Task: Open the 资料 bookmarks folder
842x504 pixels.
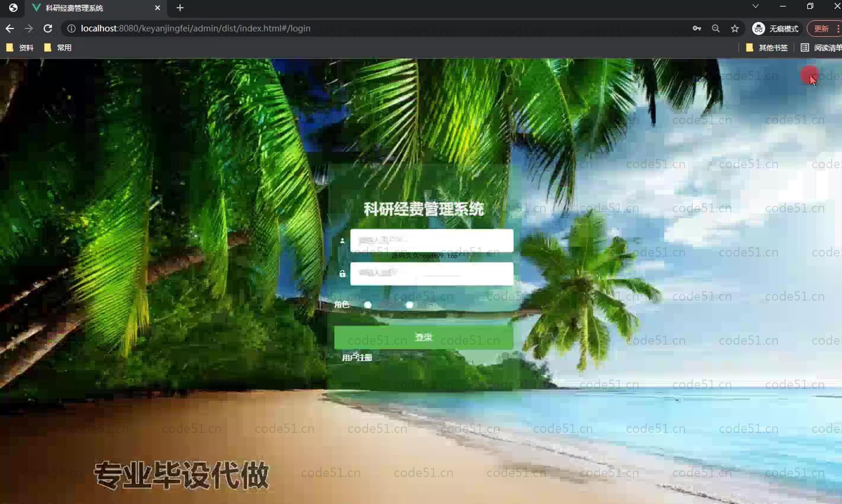Action: click(20, 48)
